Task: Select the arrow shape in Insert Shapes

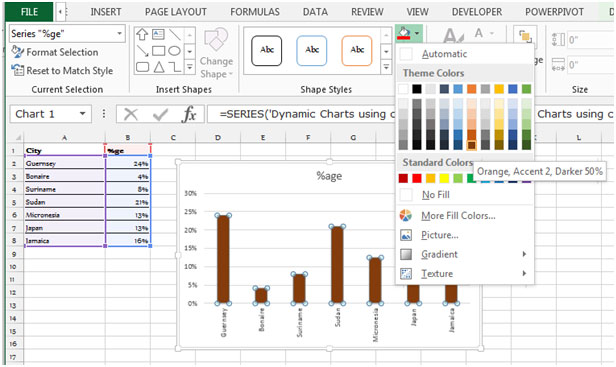Action: click(142, 35)
